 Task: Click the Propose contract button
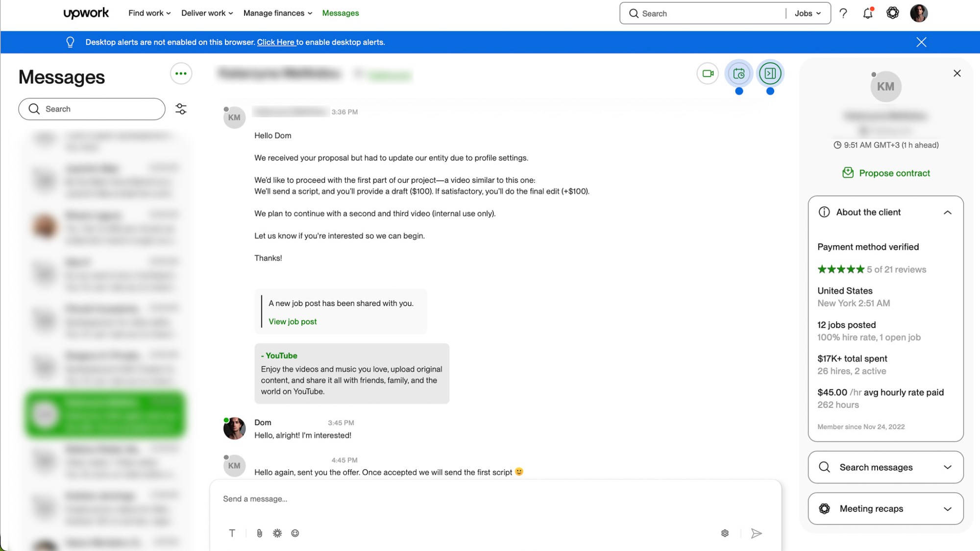tap(886, 173)
